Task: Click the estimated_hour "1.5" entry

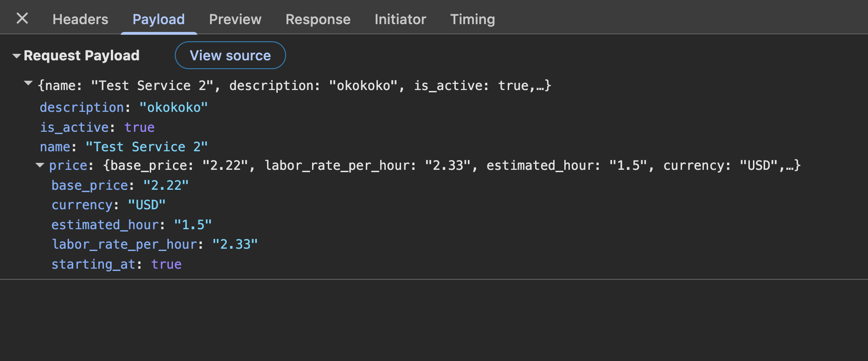Action: point(131,225)
